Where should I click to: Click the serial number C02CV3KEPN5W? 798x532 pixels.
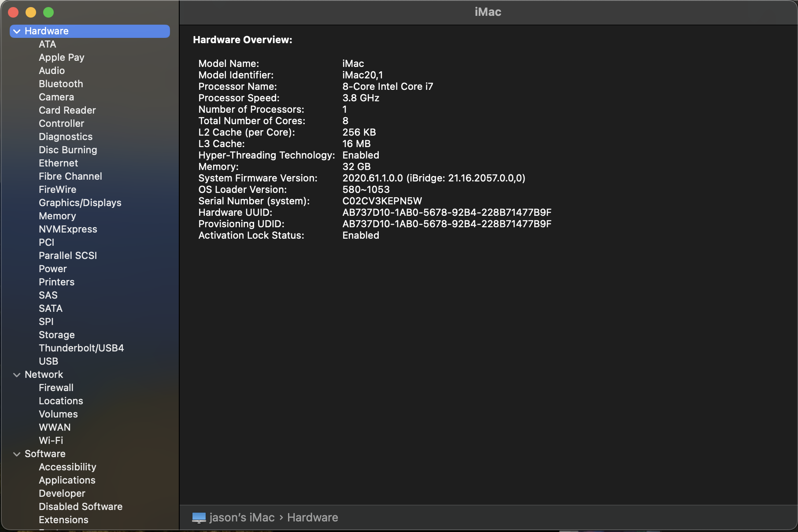pos(382,201)
